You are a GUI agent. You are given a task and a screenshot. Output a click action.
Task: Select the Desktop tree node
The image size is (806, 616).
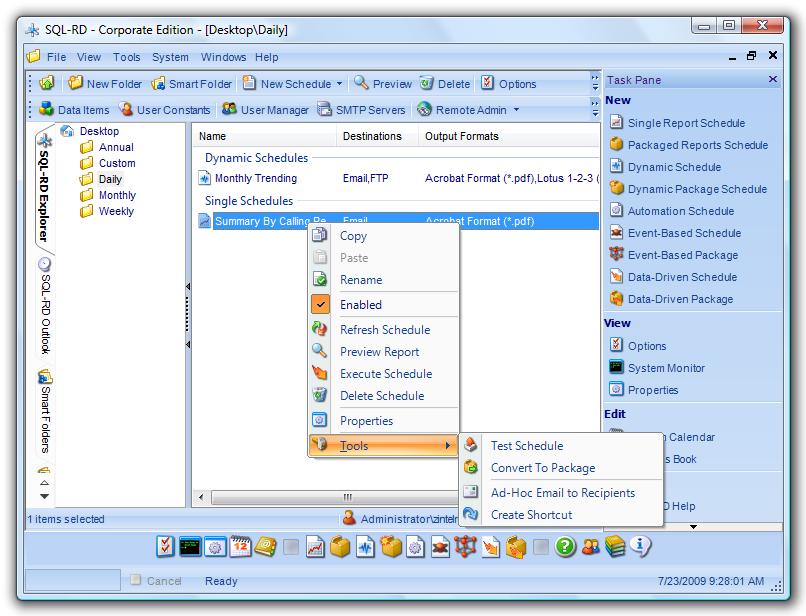(x=99, y=131)
